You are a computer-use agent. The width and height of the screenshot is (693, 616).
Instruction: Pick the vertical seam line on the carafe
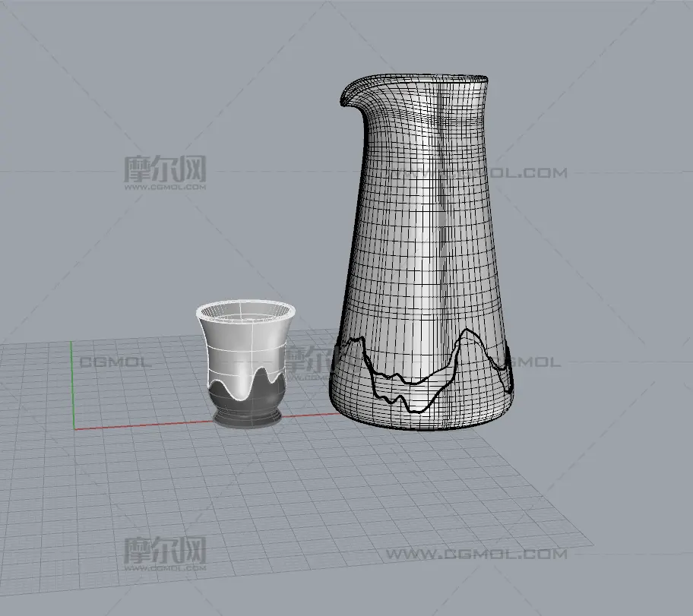439,228
